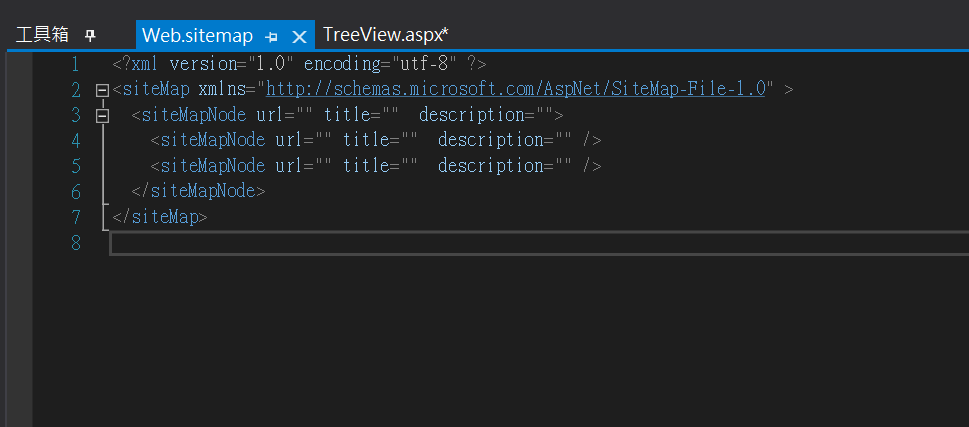Click line number 7 in the gutter
969x427 pixels.
(x=75, y=218)
